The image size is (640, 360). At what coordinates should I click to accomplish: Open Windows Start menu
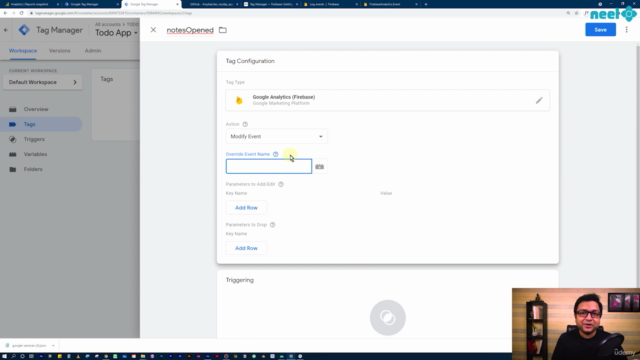point(4,356)
